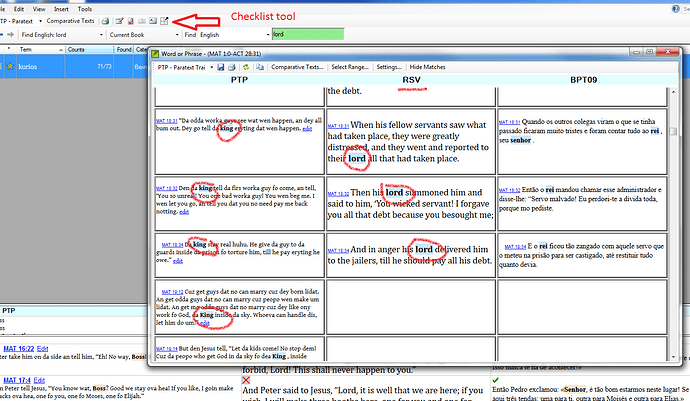Click the RSV column header in checklist
The image size is (690, 401).
pyautogui.click(x=411, y=80)
